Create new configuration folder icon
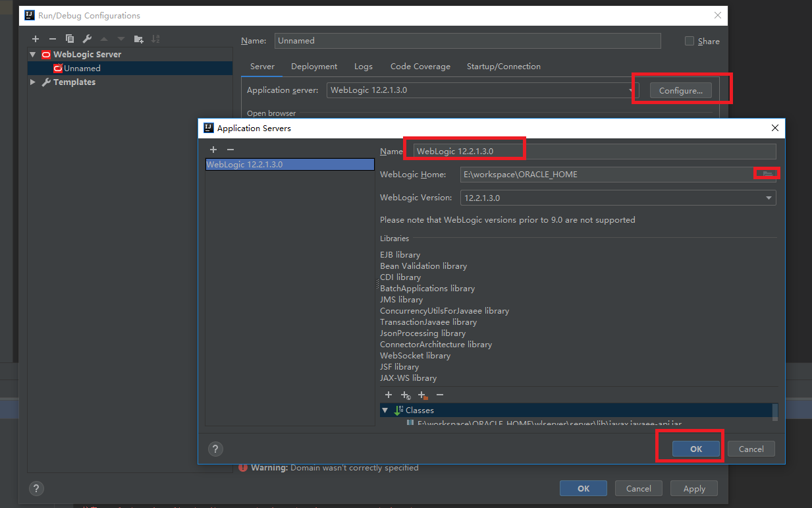 point(138,40)
